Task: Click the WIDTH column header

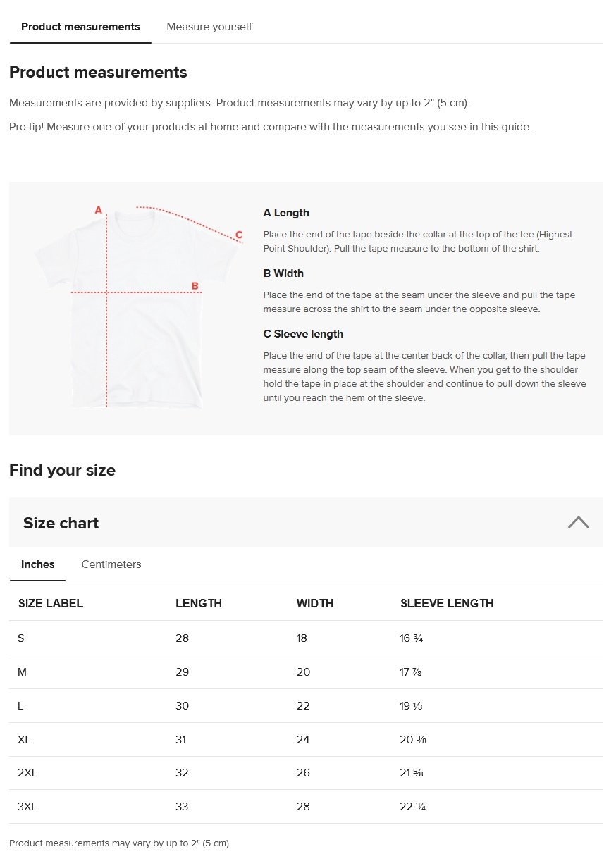Action: (315, 603)
